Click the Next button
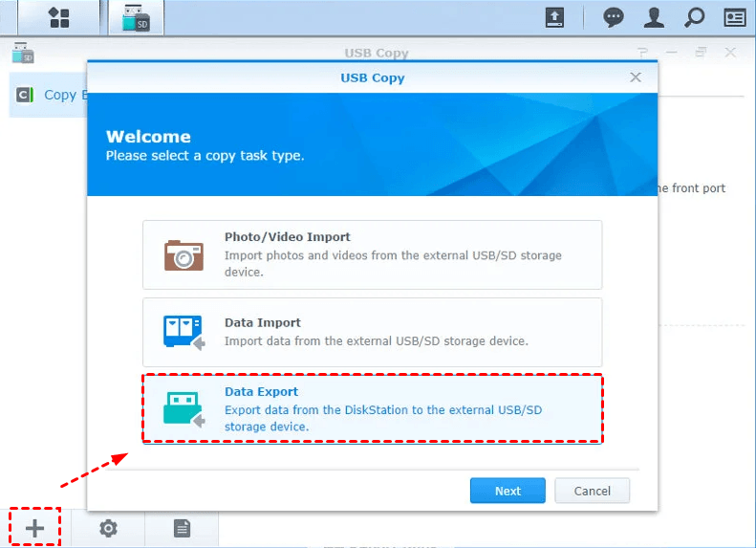The image size is (756, 548). pyautogui.click(x=508, y=491)
